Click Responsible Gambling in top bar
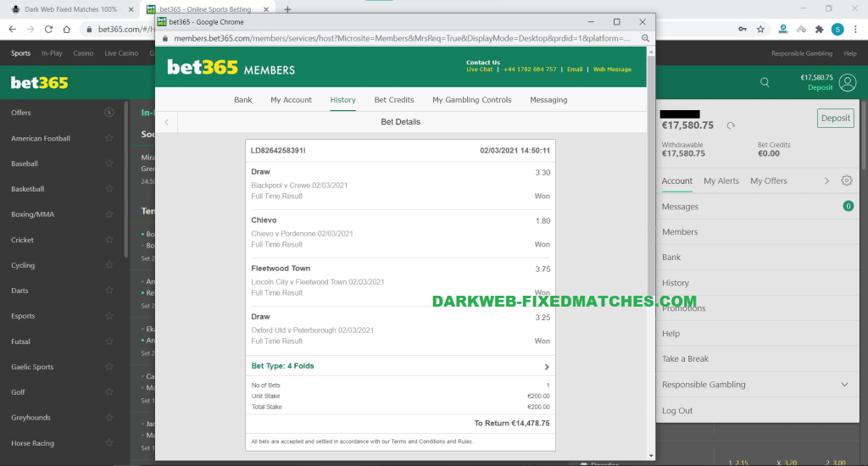The image size is (868, 466). [x=802, y=53]
